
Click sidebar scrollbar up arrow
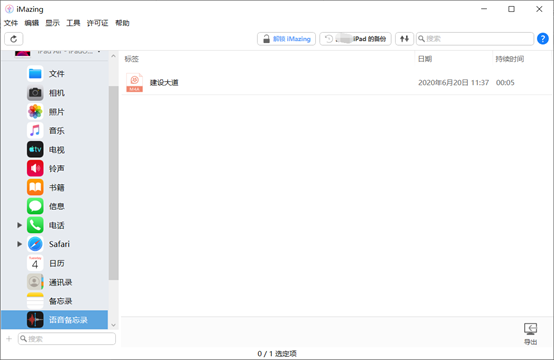[113, 56]
